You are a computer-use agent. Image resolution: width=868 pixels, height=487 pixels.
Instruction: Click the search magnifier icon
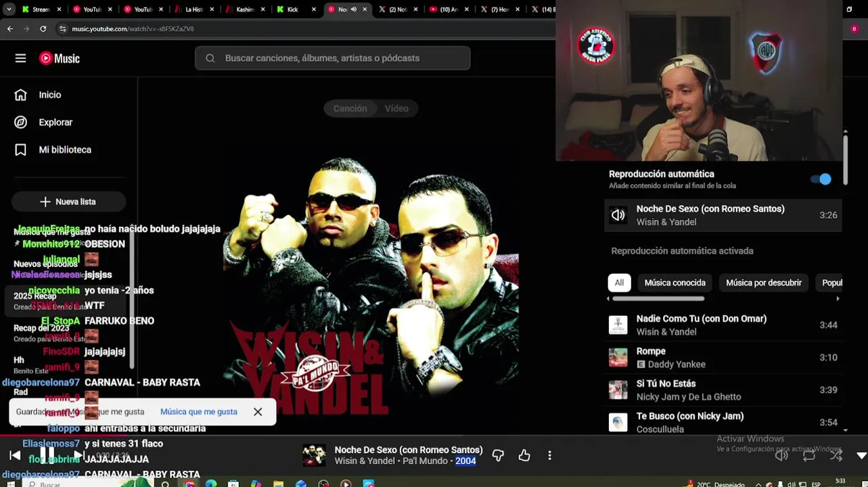point(210,58)
